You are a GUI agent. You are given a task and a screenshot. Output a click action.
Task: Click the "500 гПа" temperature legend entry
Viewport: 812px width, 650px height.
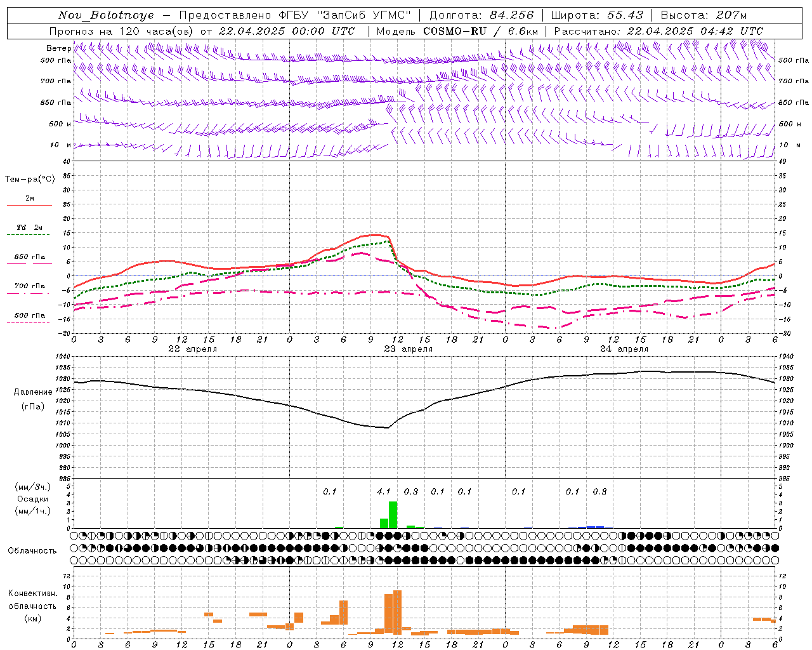(30, 315)
